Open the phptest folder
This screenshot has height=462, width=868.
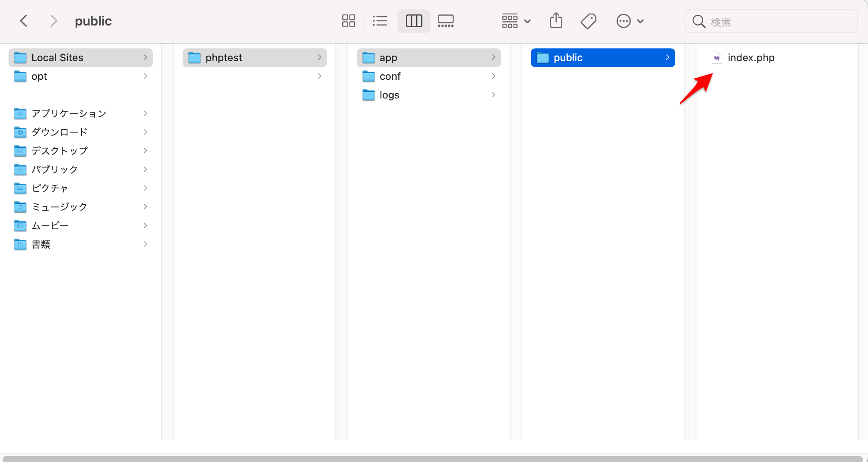point(224,58)
